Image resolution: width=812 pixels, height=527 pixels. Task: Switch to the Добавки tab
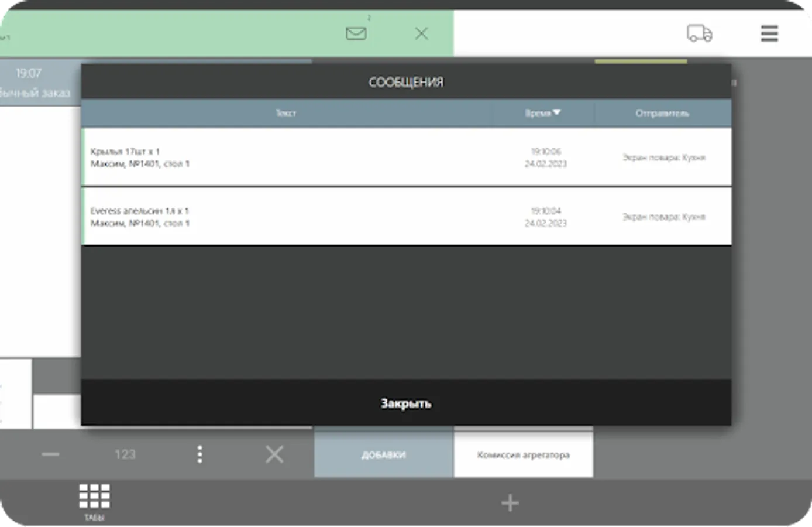(x=384, y=454)
